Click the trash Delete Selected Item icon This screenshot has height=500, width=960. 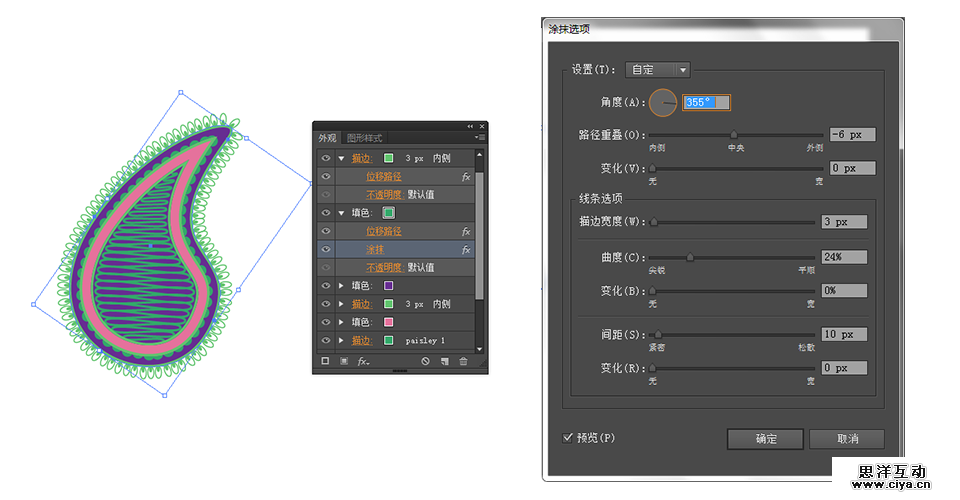click(463, 361)
